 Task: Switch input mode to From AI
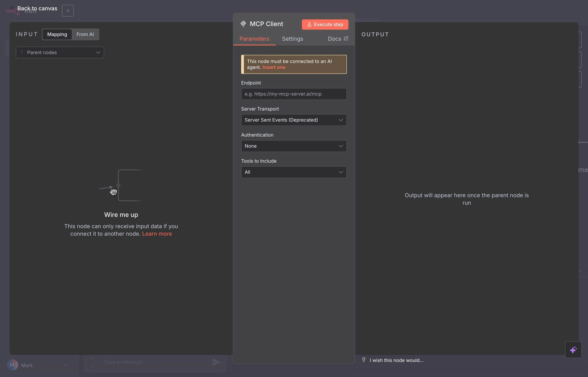[85, 34]
